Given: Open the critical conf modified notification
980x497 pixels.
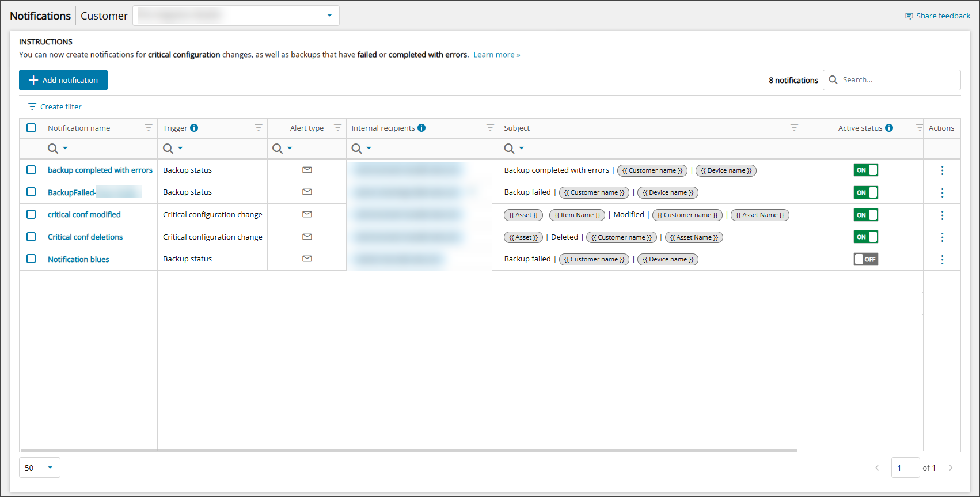Looking at the screenshot, I should [x=84, y=214].
